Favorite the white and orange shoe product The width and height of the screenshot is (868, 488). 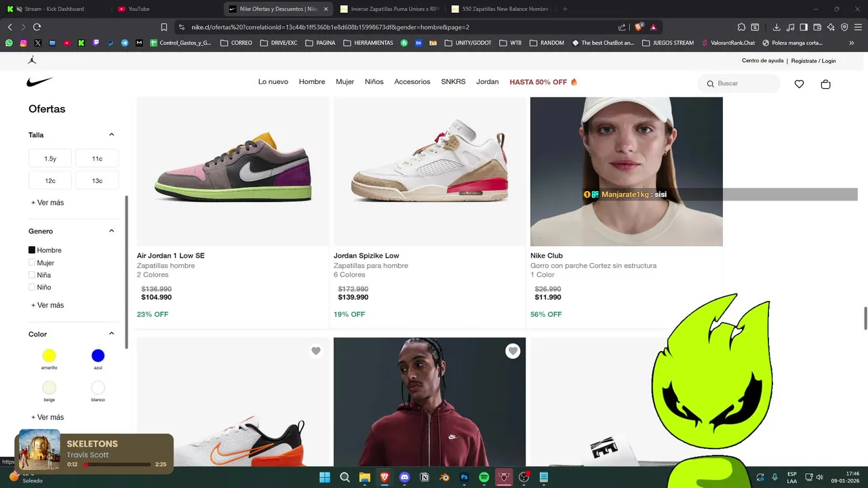(x=316, y=351)
